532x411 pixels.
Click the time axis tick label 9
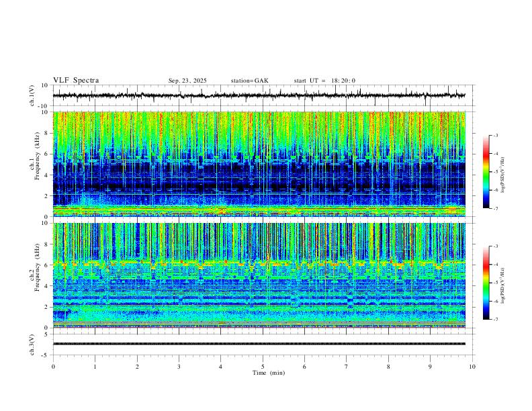coord(430,367)
